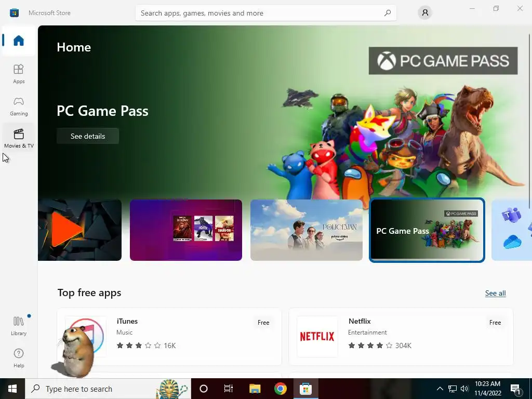The image size is (532, 399).
Task: Click the Top free apps heading
Action: coord(89,292)
